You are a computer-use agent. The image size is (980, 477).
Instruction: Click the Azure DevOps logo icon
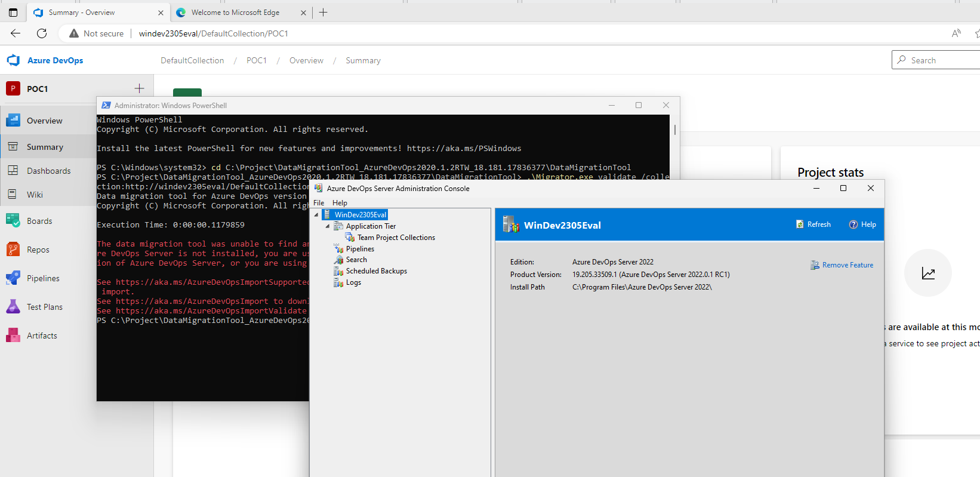pos(13,60)
